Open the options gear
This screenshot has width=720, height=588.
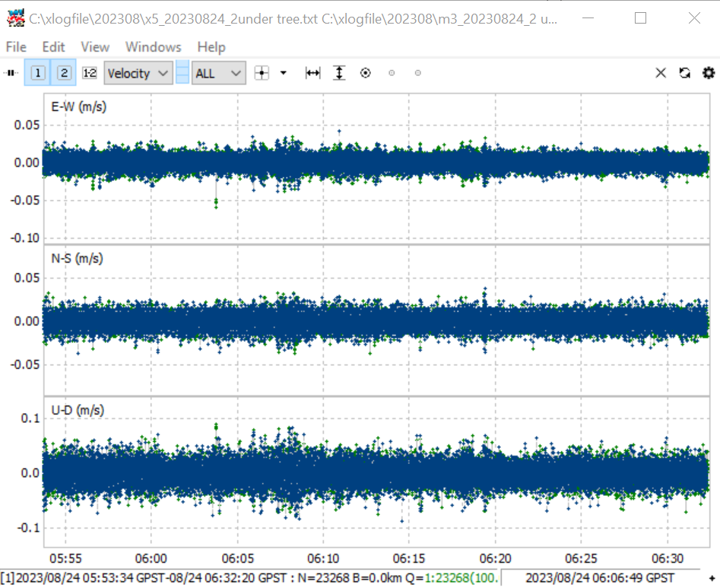[709, 73]
